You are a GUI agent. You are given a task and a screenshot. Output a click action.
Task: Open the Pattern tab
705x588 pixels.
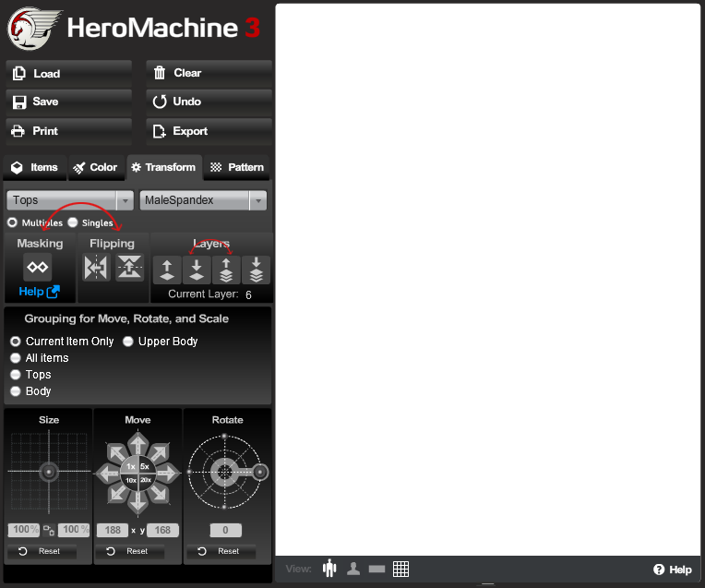[236, 167]
